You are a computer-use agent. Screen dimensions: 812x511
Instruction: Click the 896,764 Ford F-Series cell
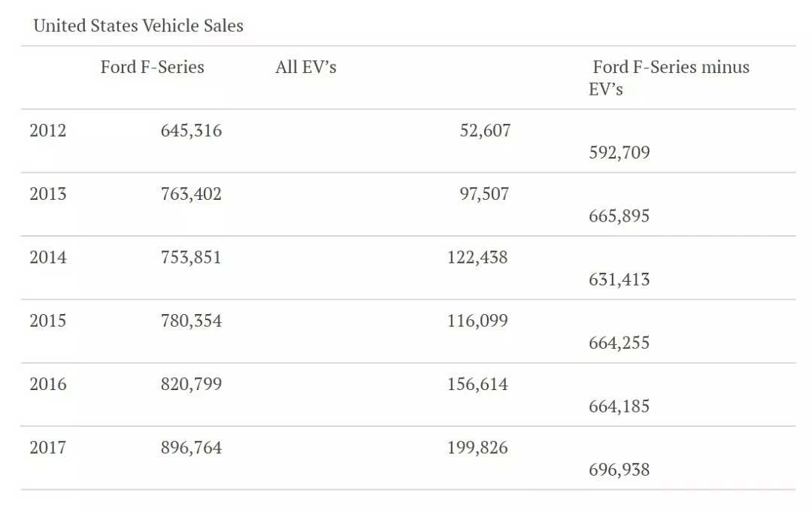(x=191, y=448)
